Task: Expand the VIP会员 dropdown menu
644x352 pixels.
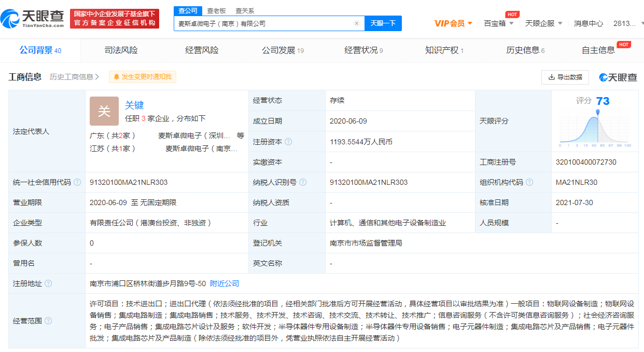Action: 453,23
